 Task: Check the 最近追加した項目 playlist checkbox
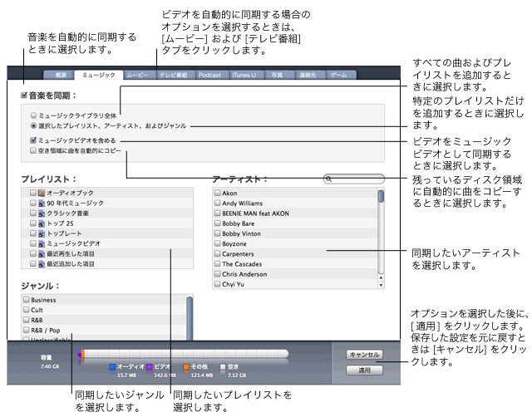[x=33, y=263]
